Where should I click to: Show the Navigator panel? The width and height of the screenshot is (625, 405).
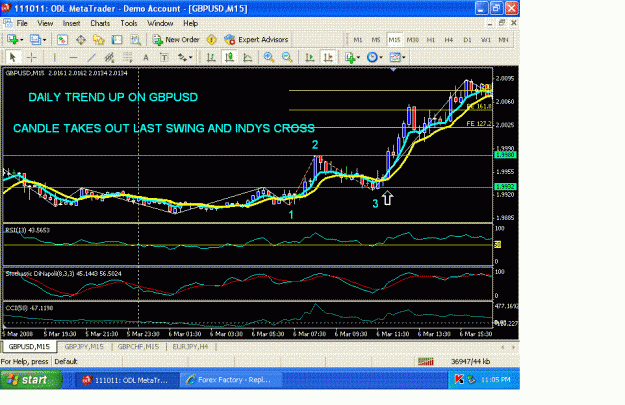[x=98, y=39]
